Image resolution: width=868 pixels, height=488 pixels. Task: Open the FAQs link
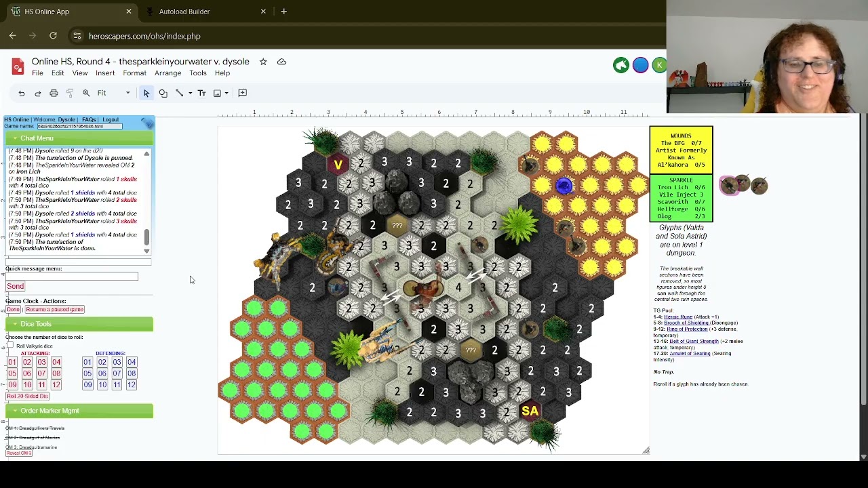point(89,120)
